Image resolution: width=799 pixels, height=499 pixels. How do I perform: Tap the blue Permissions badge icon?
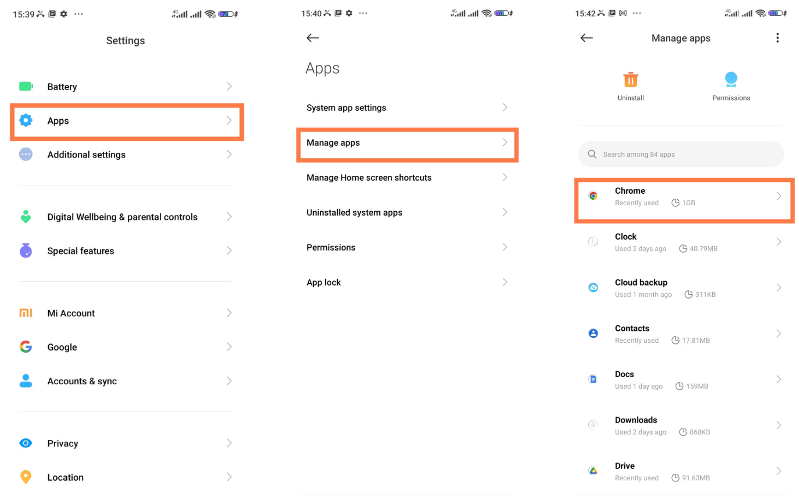(731, 80)
